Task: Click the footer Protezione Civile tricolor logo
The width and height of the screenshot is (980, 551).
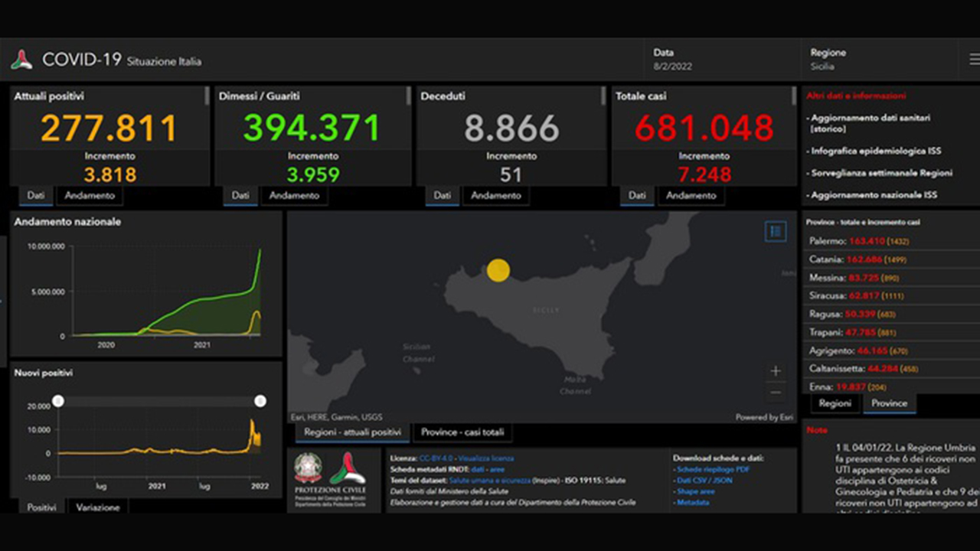Action: (348, 468)
